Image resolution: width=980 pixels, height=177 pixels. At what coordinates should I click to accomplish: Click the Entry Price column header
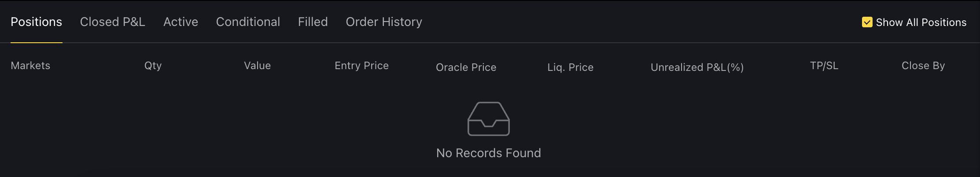[361, 66]
